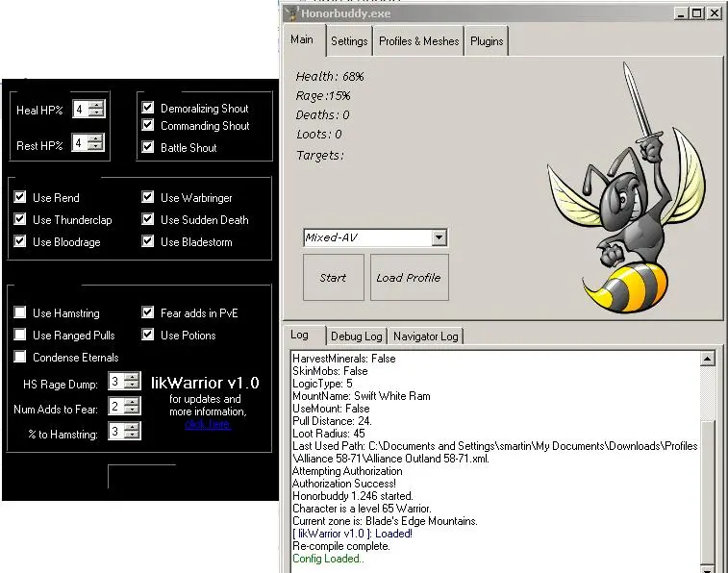Click the HS Rage Dump value field

coord(117,382)
